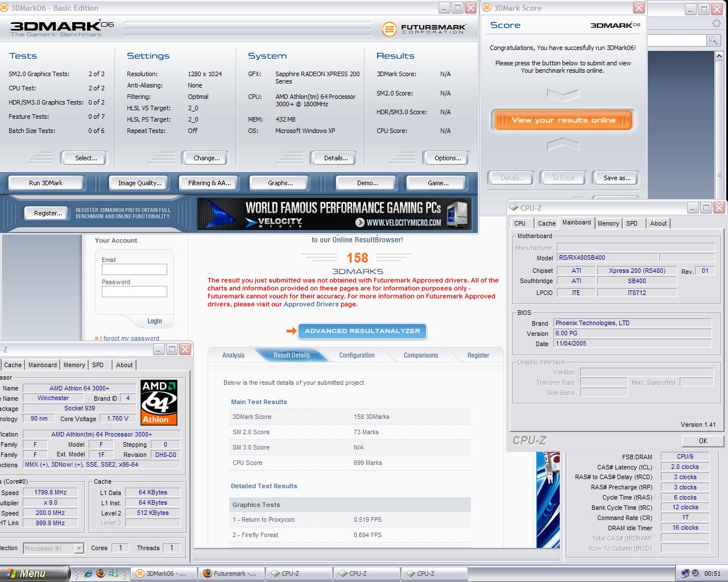Open the Configuration tab on results page
This screenshot has width=728, height=582.
coord(357,355)
